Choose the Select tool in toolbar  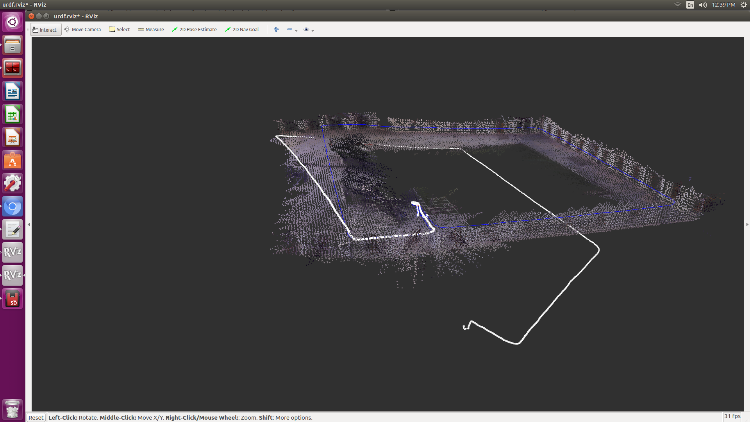[x=119, y=30]
